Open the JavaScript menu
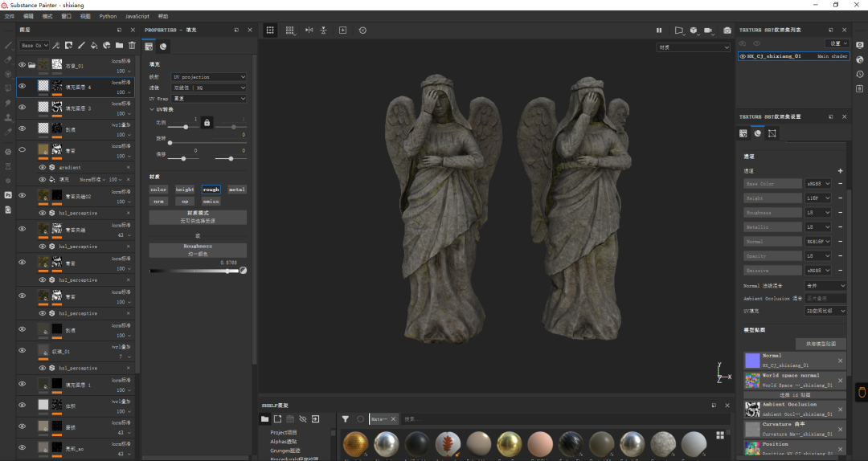Viewport: 868px width, 461px height. tap(137, 16)
